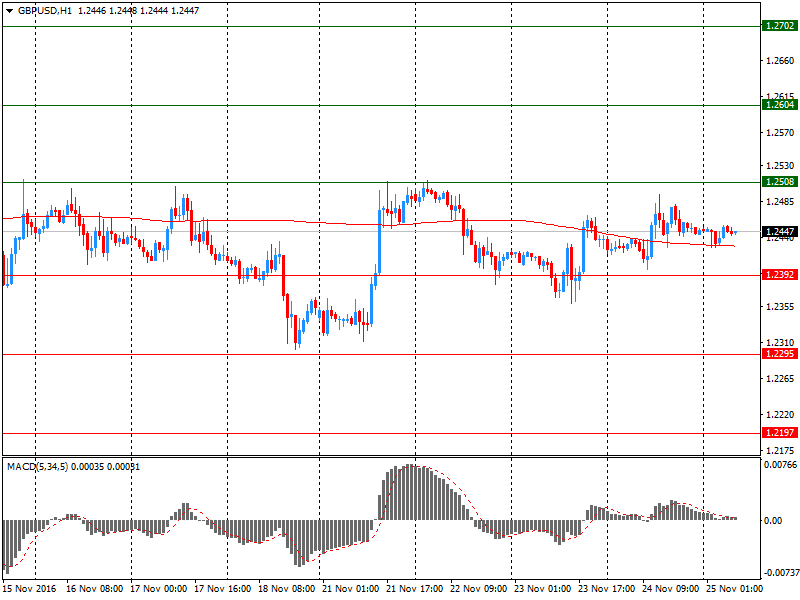Viewport: 800px width, 600px height.
Task: Click the 16 Nov 08:00 time label
Action: [94, 589]
